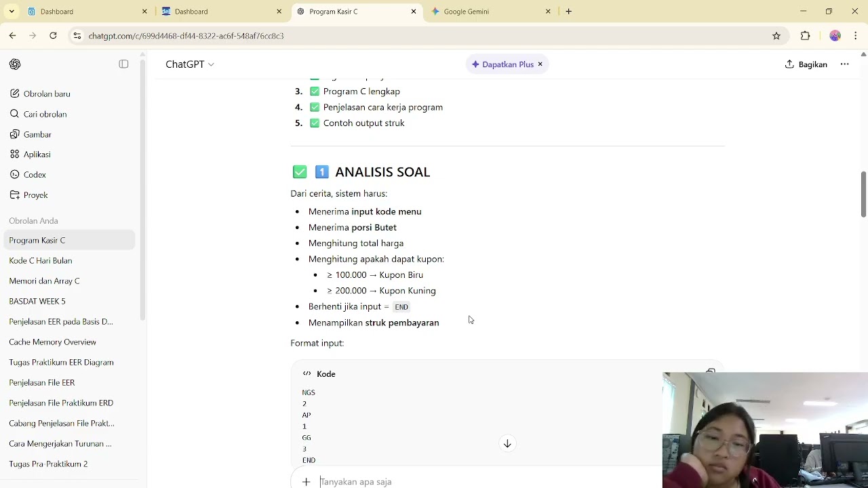Switch to the first Dashboard tab
This screenshot has width=868, height=488.
[x=87, y=12]
